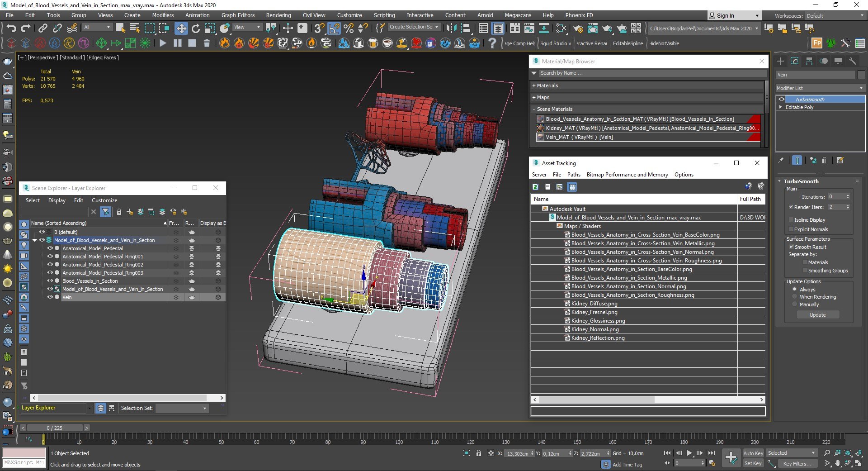
Task: Open the Create tab in the command panel
Action: [780, 61]
